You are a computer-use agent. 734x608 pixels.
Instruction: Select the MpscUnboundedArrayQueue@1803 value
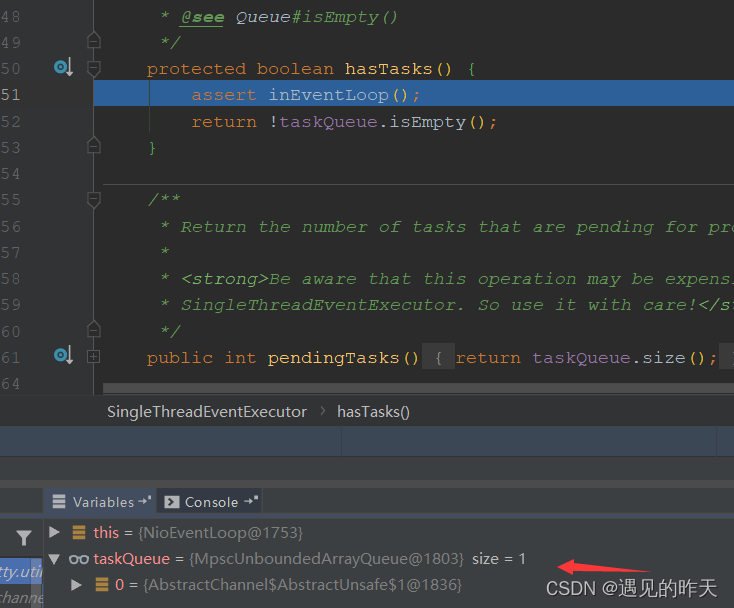point(326,559)
